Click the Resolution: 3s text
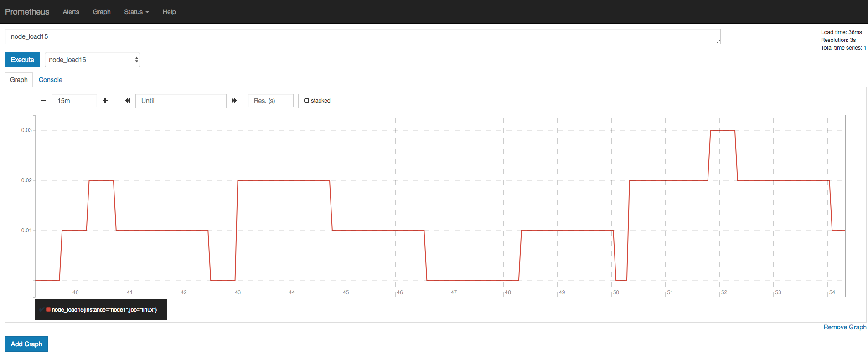 click(x=838, y=40)
